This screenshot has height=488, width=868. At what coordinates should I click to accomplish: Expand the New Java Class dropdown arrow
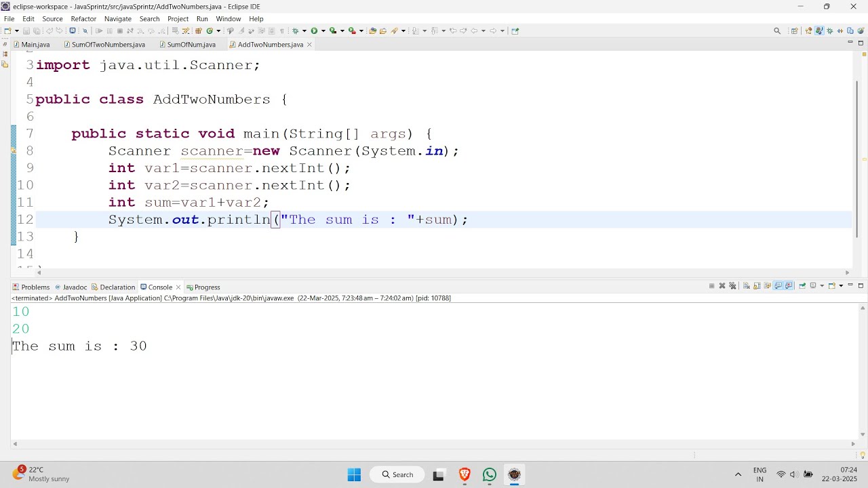click(x=218, y=30)
